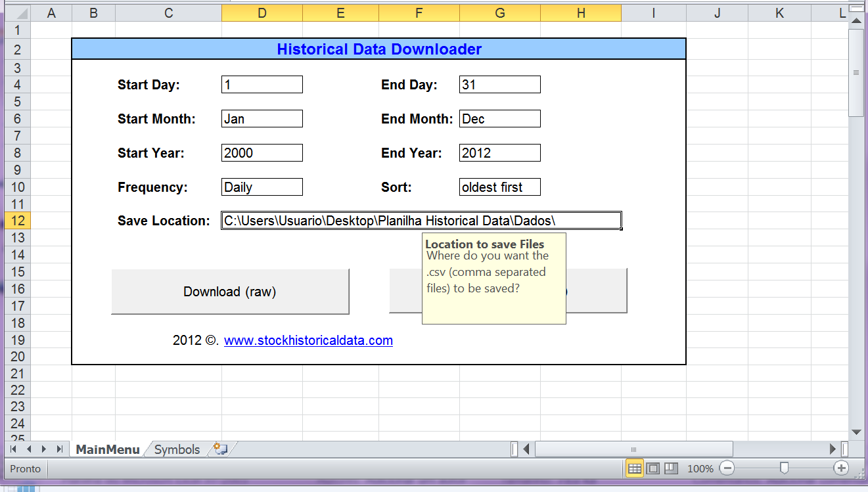
Task: Open the www.stockhistoricaldata.com link
Action: [x=308, y=340]
